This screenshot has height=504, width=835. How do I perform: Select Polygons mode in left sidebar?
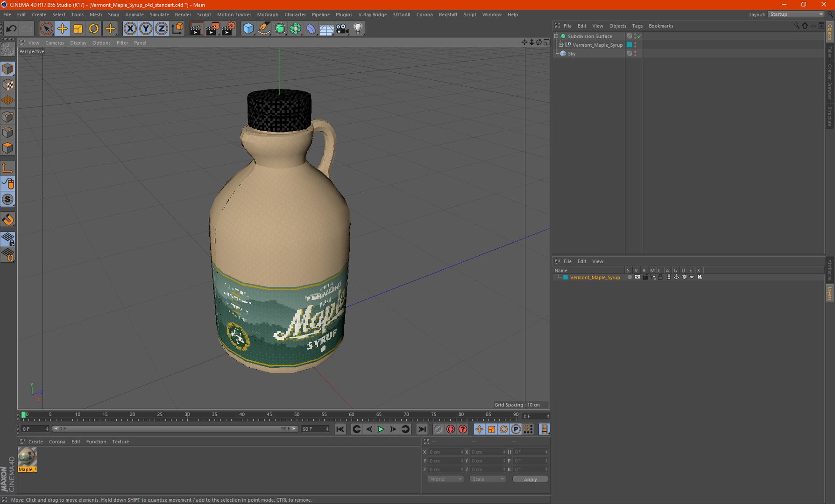click(8, 148)
